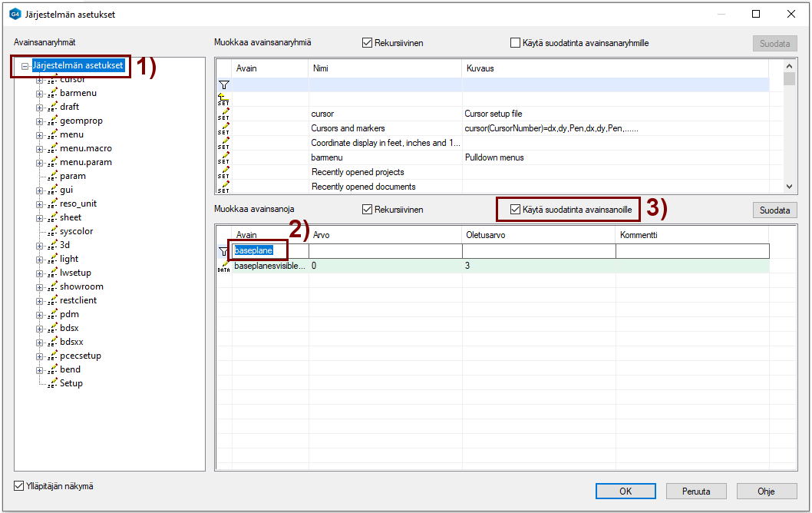Click the SET icon of the barmenu row
The height and width of the screenshot is (513, 812).
click(x=223, y=158)
